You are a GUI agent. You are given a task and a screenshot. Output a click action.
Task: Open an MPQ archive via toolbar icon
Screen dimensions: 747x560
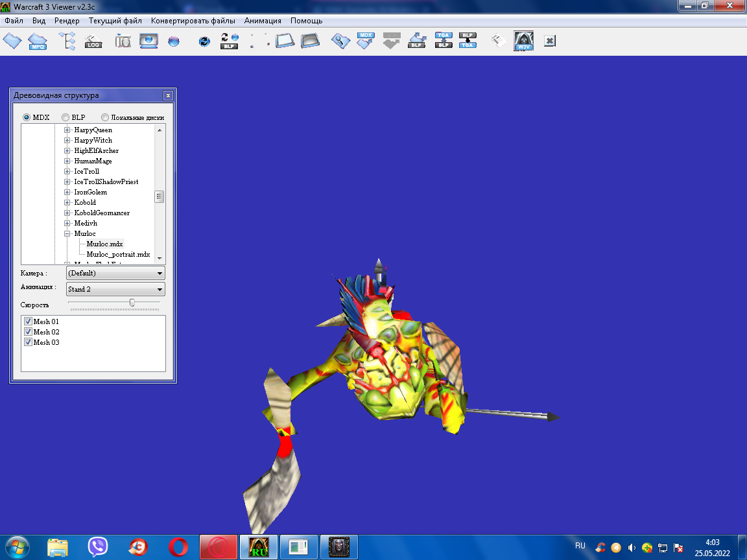(x=38, y=41)
